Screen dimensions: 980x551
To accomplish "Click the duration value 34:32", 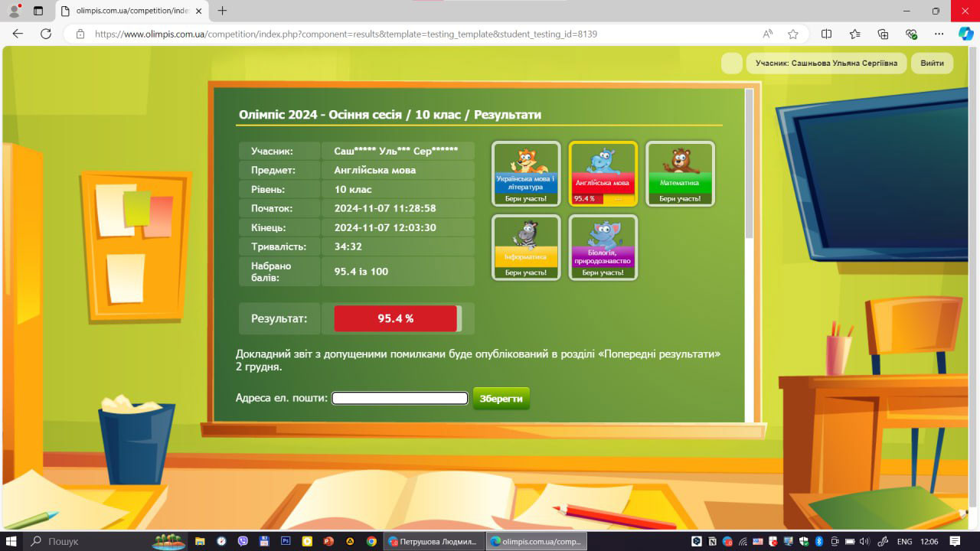I will pos(348,246).
